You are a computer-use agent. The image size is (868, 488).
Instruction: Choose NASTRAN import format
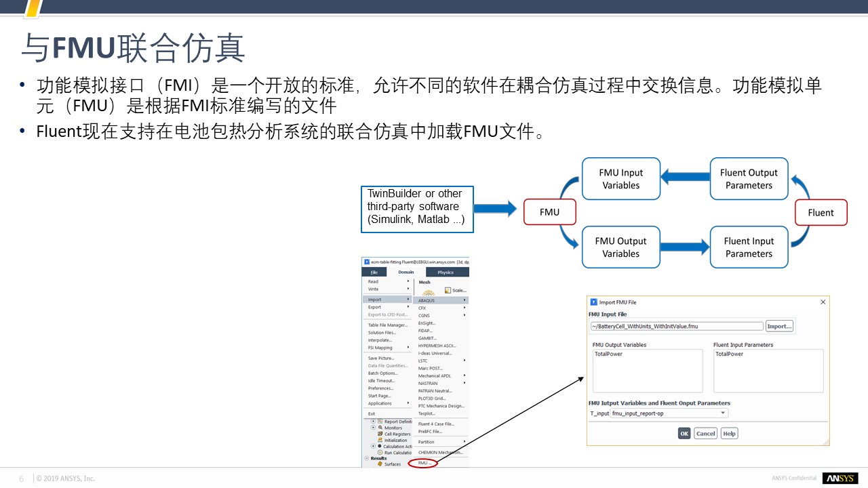tap(441, 384)
